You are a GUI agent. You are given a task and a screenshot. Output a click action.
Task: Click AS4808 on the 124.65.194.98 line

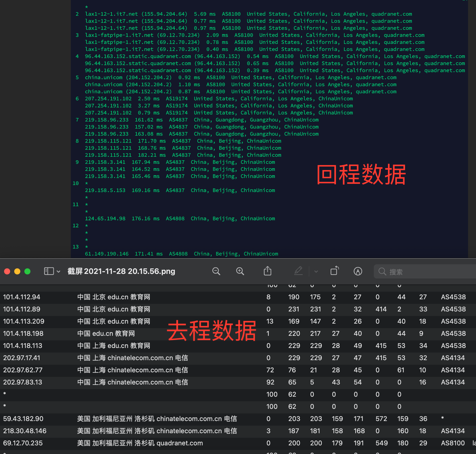[175, 219]
